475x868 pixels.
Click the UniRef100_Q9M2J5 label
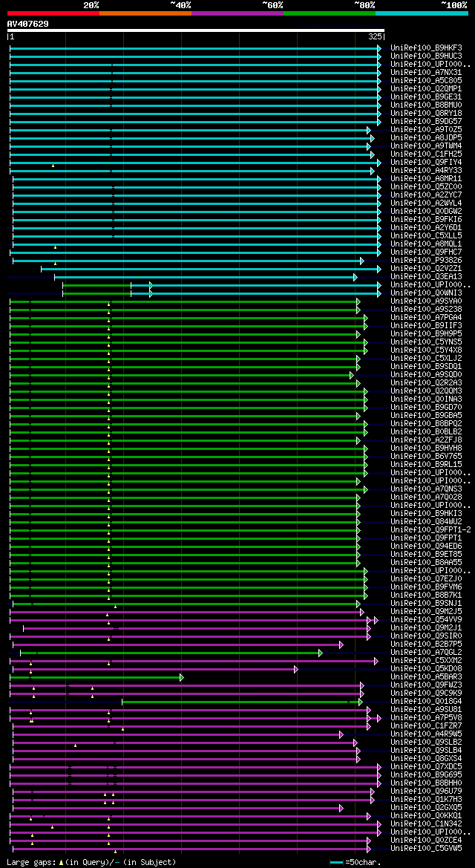tap(426, 612)
